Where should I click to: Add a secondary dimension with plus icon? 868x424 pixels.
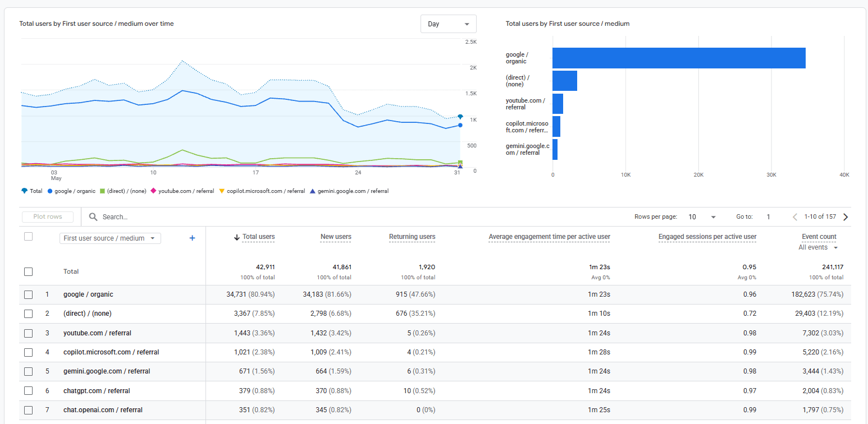click(192, 238)
